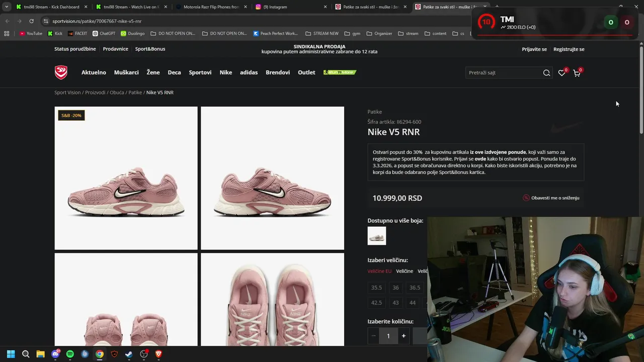Switch to Motorola Razr Flip Phones tab
The height and width of the screenshot is (362, 644).
211,7
